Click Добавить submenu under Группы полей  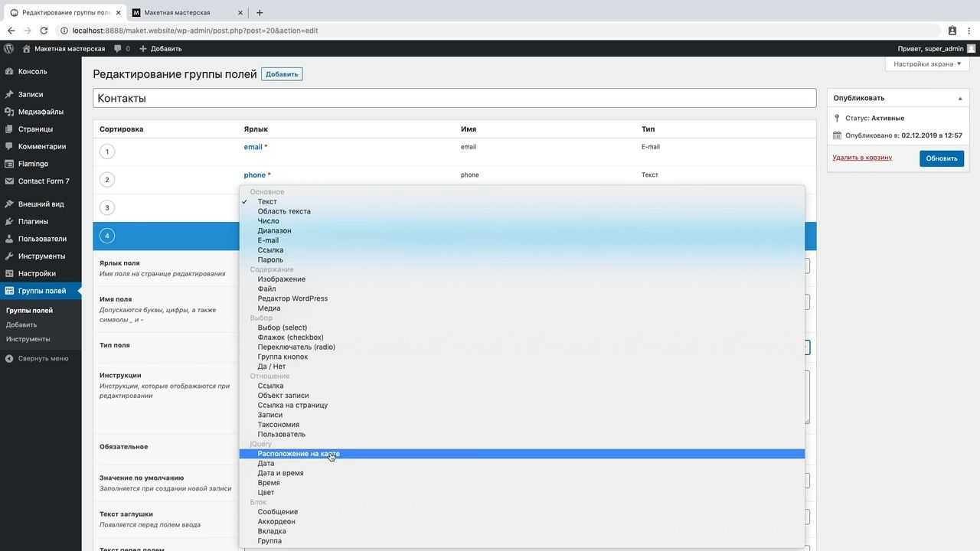[21, 324]
